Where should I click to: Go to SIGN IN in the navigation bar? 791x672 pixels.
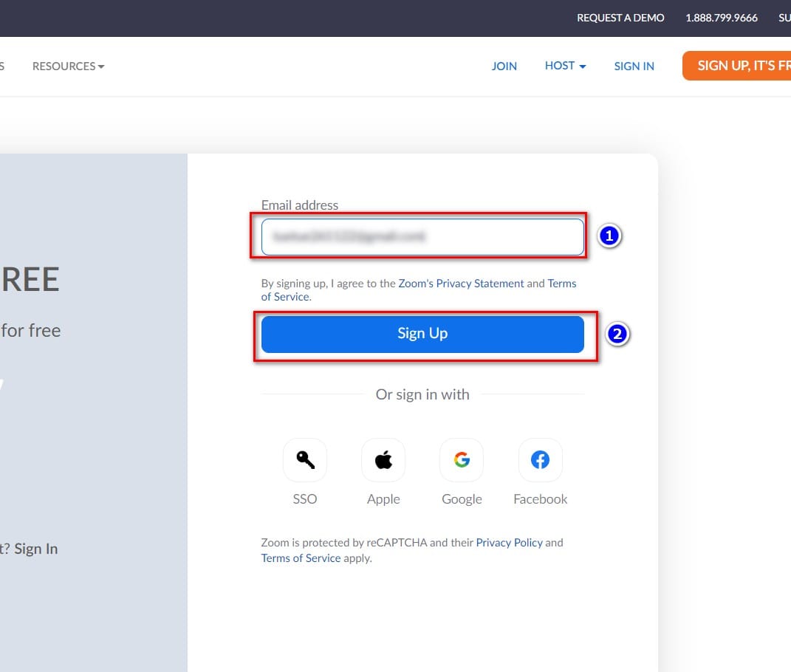click(634, 66)
